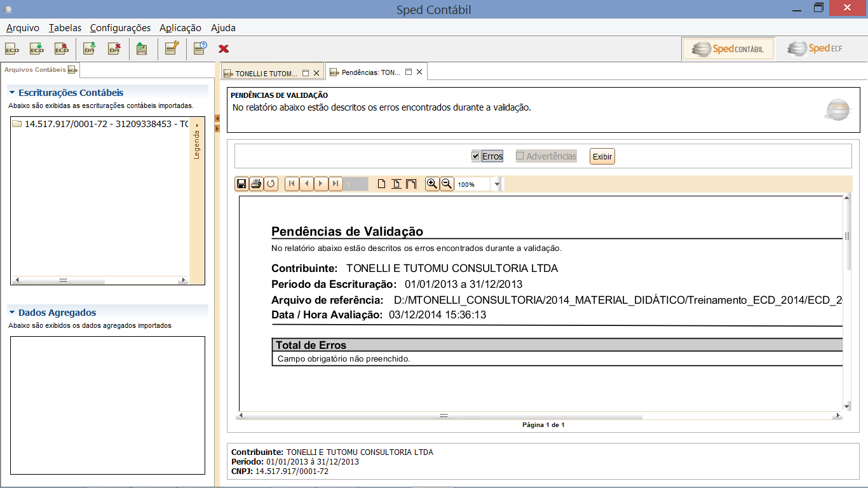Open the Tabelas menu
868x488 pixels.
pos(65,28)
